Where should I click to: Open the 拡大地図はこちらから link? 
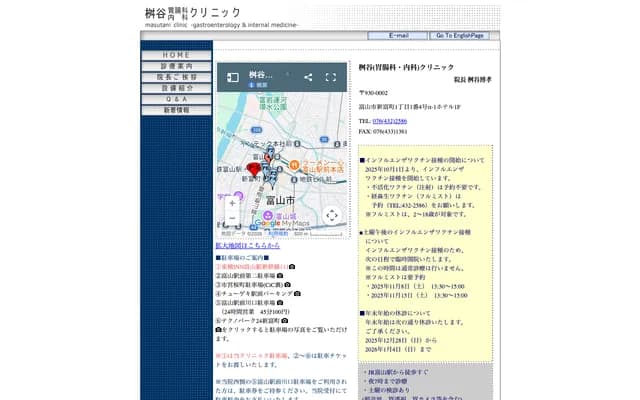[248, 245]
